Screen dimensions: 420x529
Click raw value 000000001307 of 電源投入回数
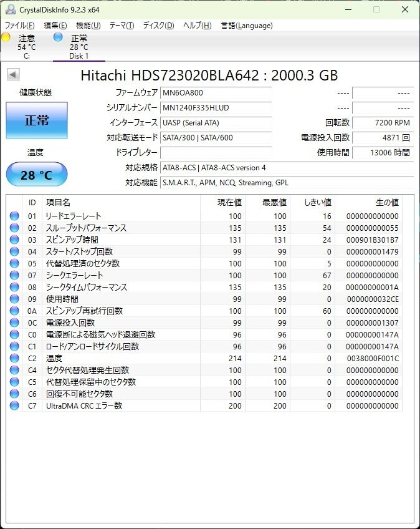[373, 323]
